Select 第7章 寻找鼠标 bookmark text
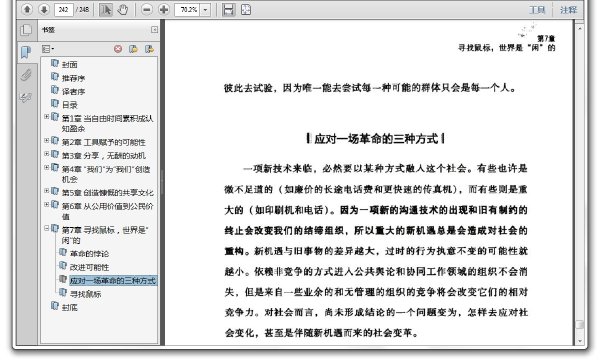Image resolution: width=600 pixels, height=361 pixels. 105,235
